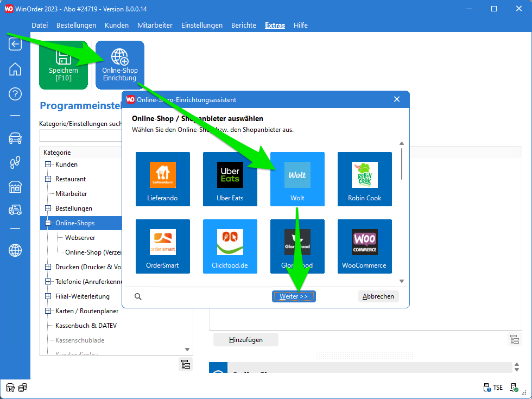Click the Hinzufügen button
This screenshot has height=399, width=532.
point(246,340)
